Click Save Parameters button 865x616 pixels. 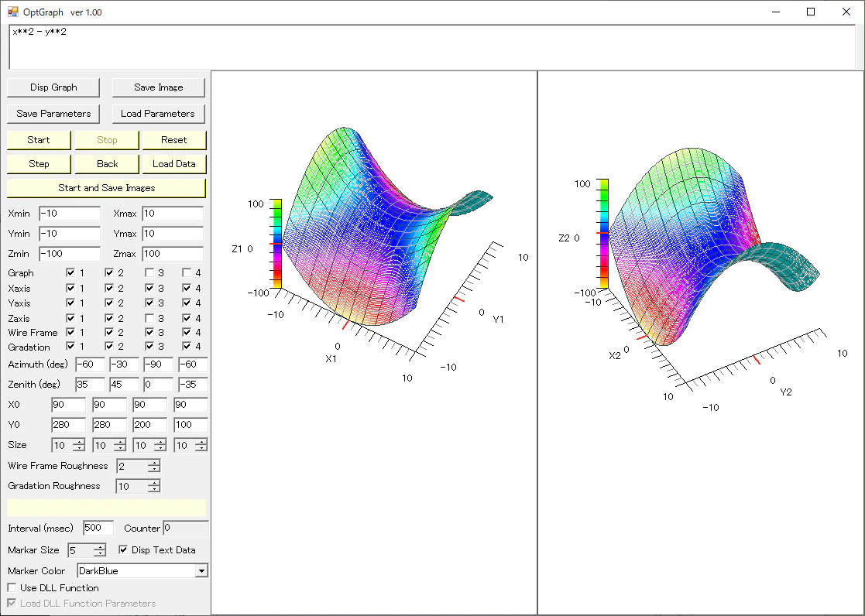point(53,114)
